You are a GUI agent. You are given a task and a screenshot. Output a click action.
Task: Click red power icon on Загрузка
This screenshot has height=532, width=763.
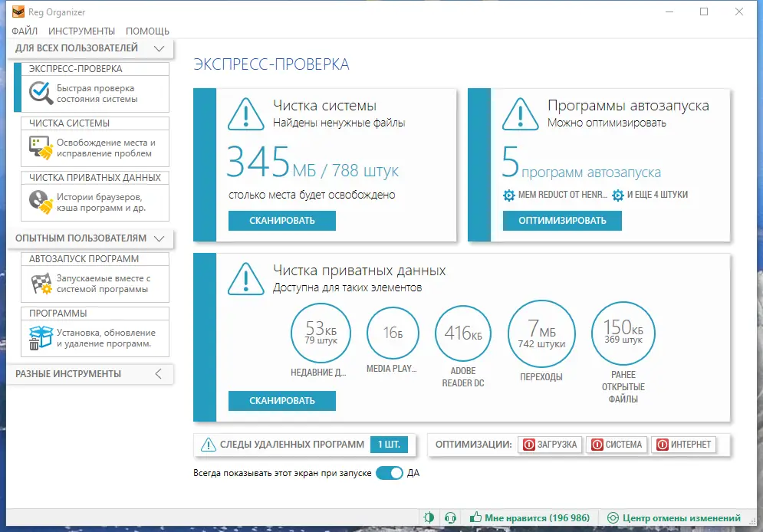click(529, 445)
